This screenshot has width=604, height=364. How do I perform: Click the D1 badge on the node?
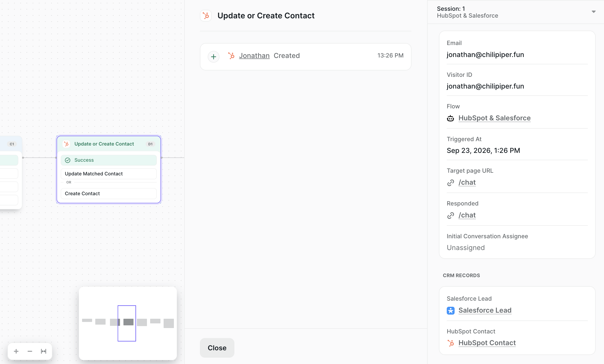pyautogui.click(x=150, y=144)
